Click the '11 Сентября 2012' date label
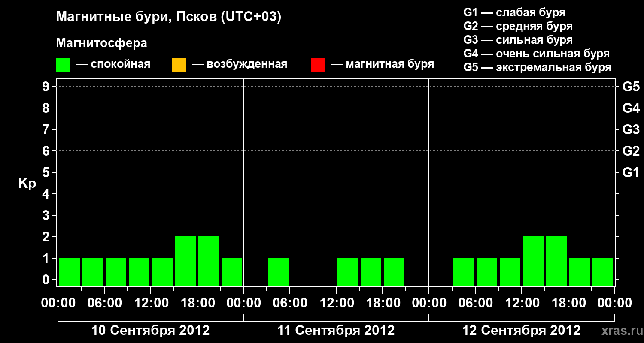The image size is (644, 343). [336, 330]
